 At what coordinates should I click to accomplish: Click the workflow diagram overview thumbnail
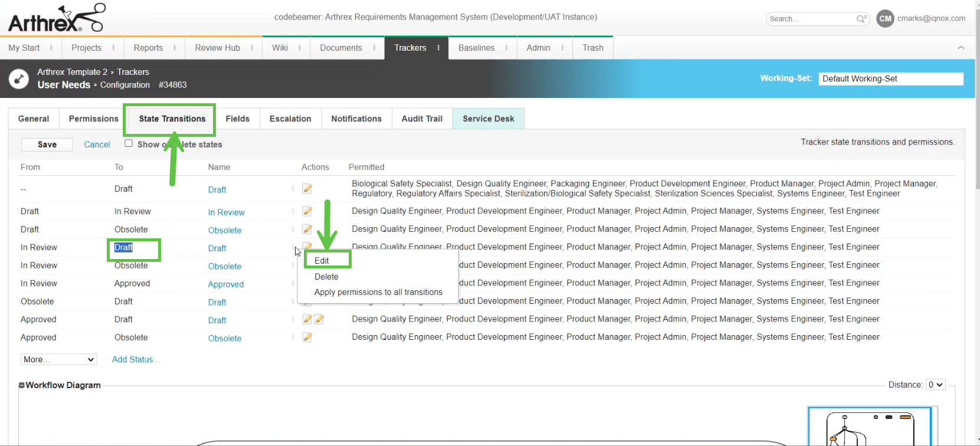tap(869, 427)
